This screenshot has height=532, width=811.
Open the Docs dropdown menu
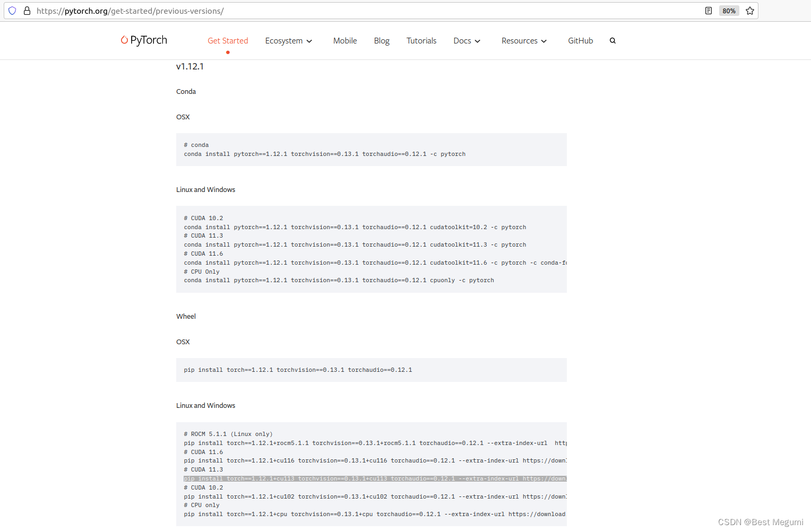[x=467, y=40]
